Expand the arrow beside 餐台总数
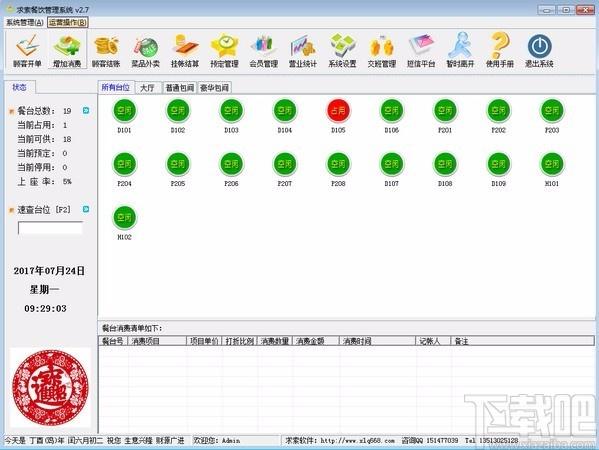This screenshot has height=450, width=599. pos(86,110)
